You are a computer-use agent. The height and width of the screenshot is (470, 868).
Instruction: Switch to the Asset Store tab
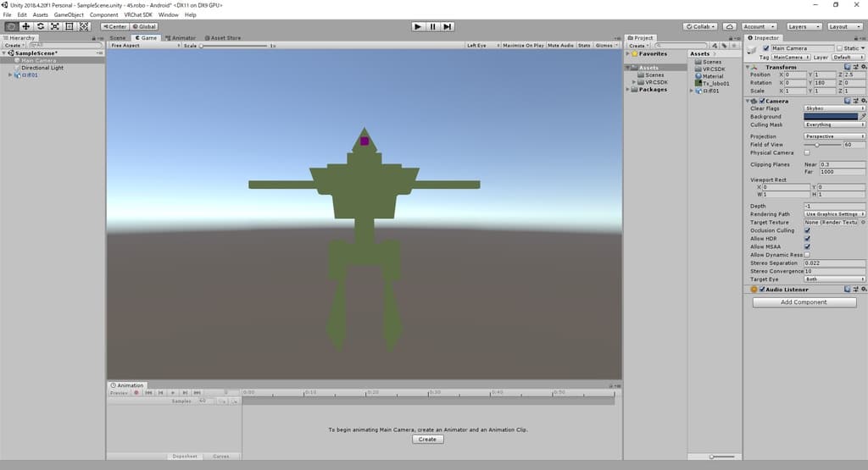223,38
